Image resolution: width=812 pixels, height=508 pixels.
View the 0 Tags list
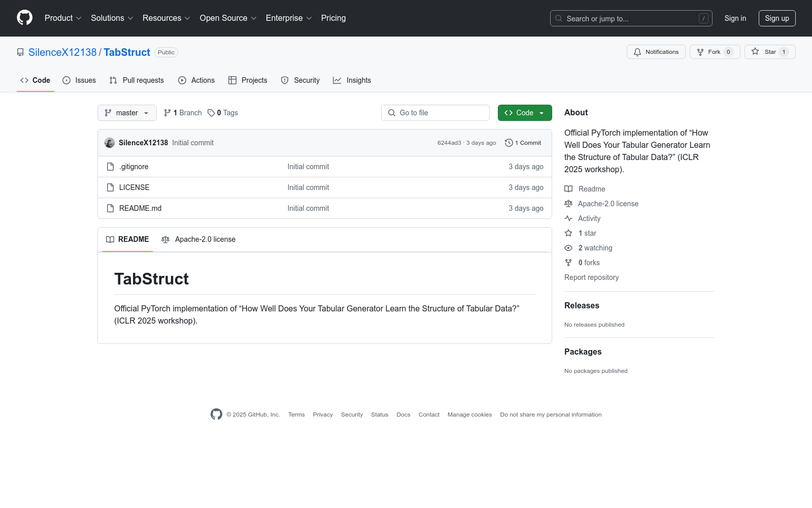223,113
